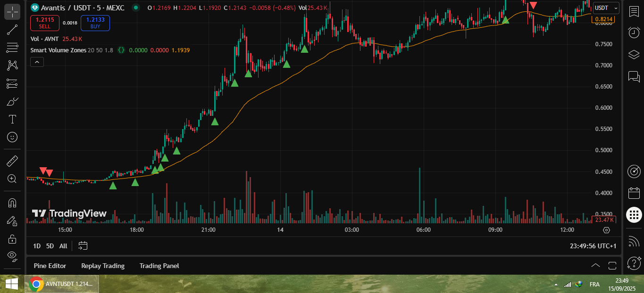644x293 pixels.
Task: Open the object tree layers icon
Action: [634, 55]
